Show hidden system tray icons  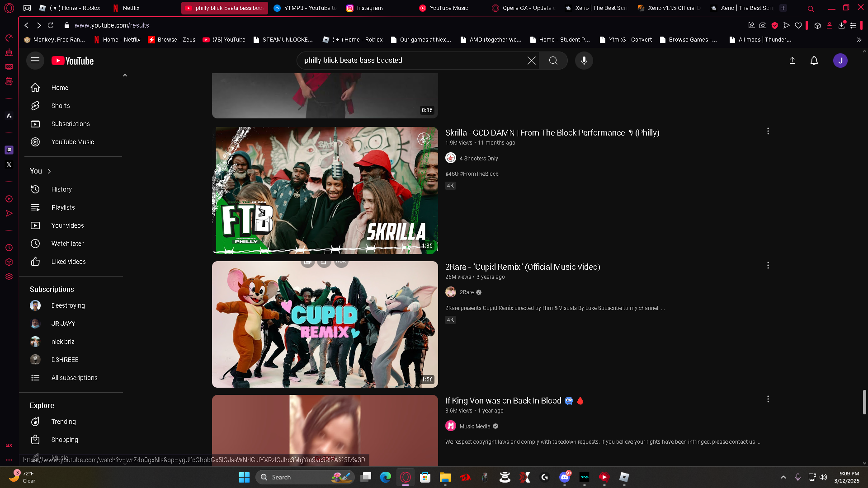[x=783, y=477]
